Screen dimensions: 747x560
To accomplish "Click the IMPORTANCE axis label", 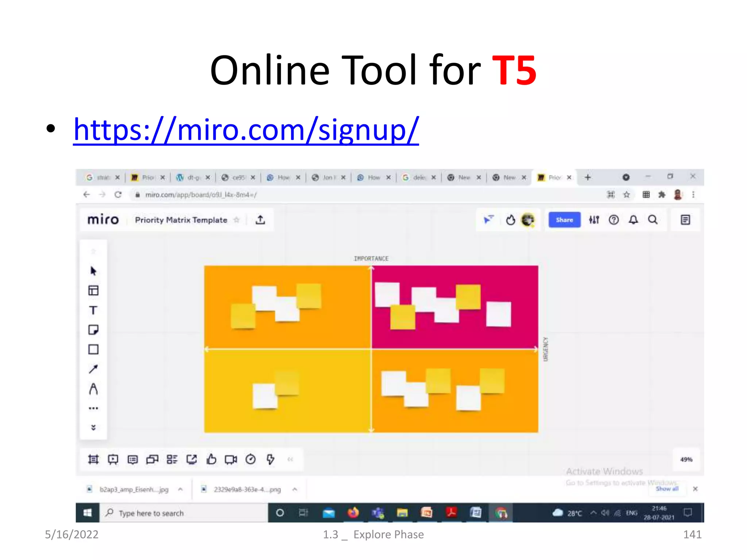I will [371, 258].
